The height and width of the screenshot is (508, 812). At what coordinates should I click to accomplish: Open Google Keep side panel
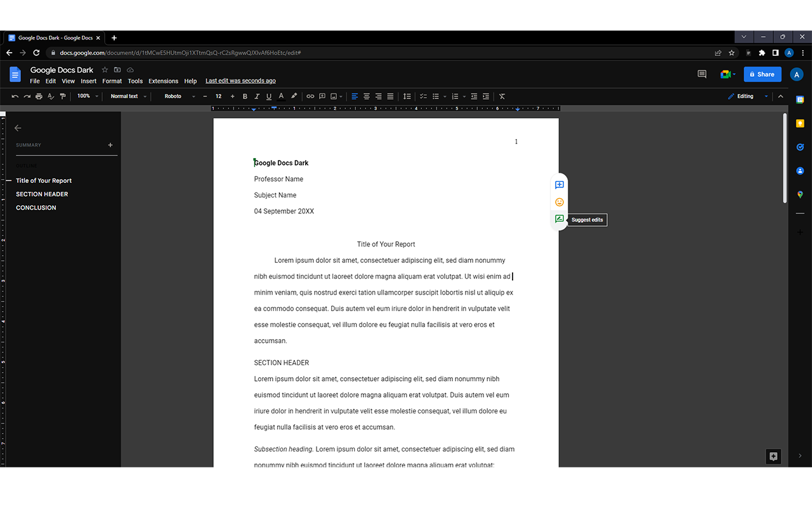point(800,123)
